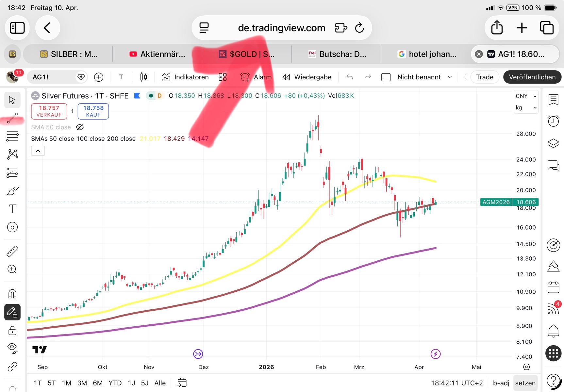Activate the ruler measure tool

click(x=12, y=251)
